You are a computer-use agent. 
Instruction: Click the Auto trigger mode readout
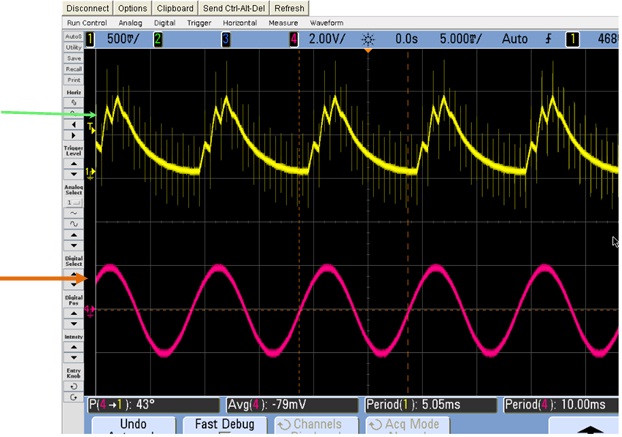pos(515,39)
